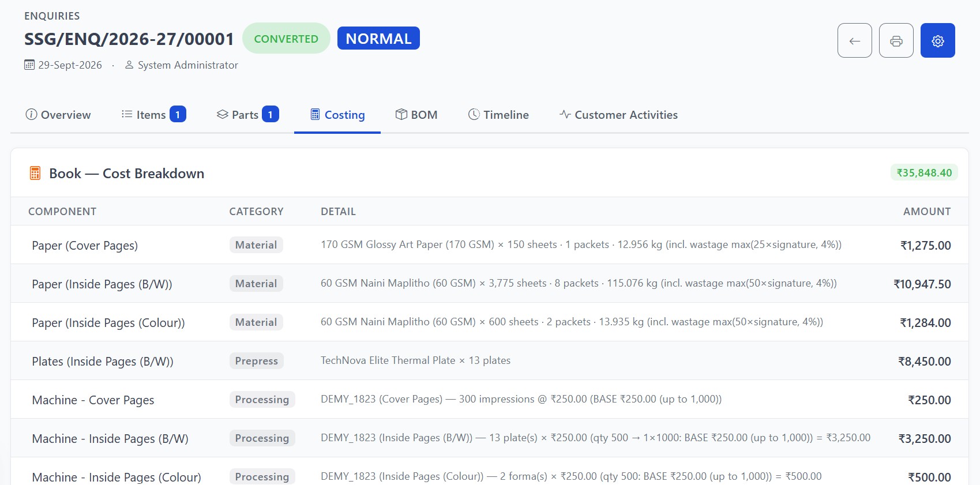Open the Customer Activities tab

618,115
